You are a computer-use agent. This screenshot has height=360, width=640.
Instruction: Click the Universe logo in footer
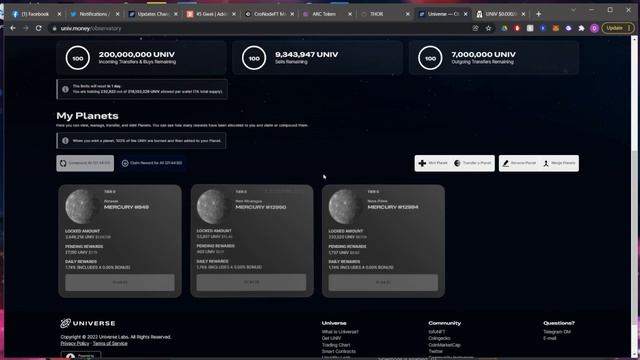coord(88,323)
